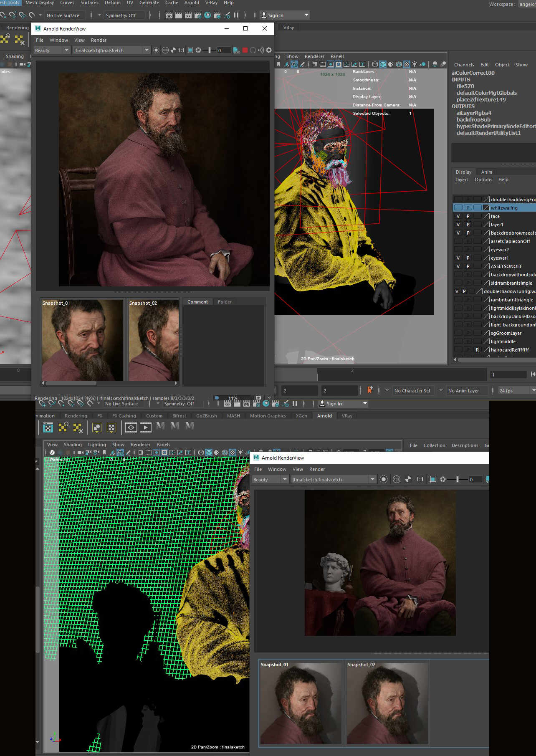Open upper Arnold RenderView settings gear

pos(269,50)
